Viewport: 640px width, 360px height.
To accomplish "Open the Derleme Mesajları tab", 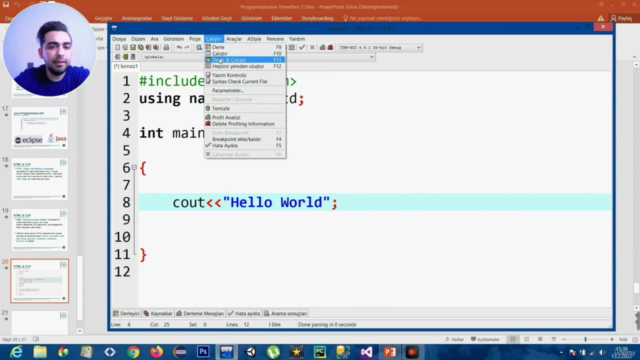I will point(200,313).
